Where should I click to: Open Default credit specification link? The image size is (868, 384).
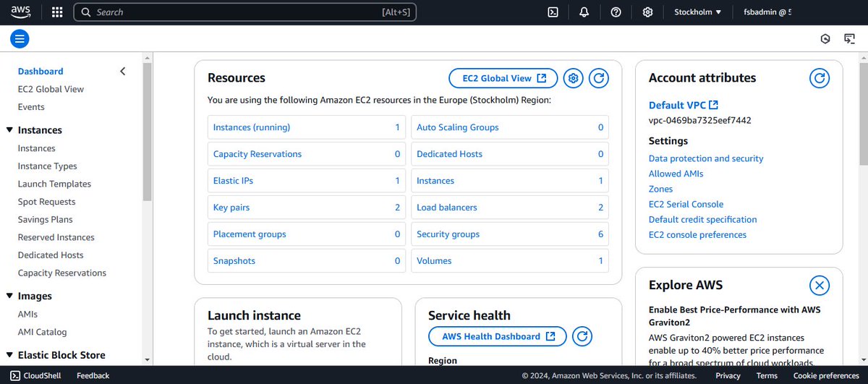[702, 219]
